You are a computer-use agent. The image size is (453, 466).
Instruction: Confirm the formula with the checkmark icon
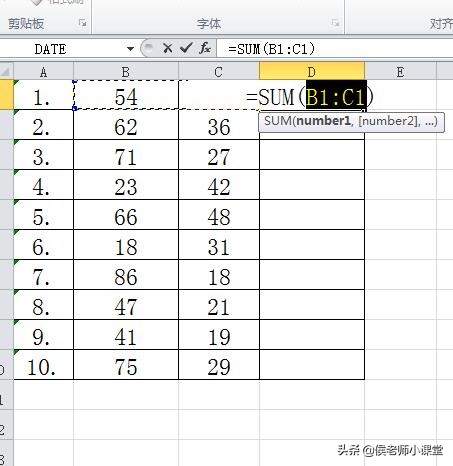tap(186, 49)
